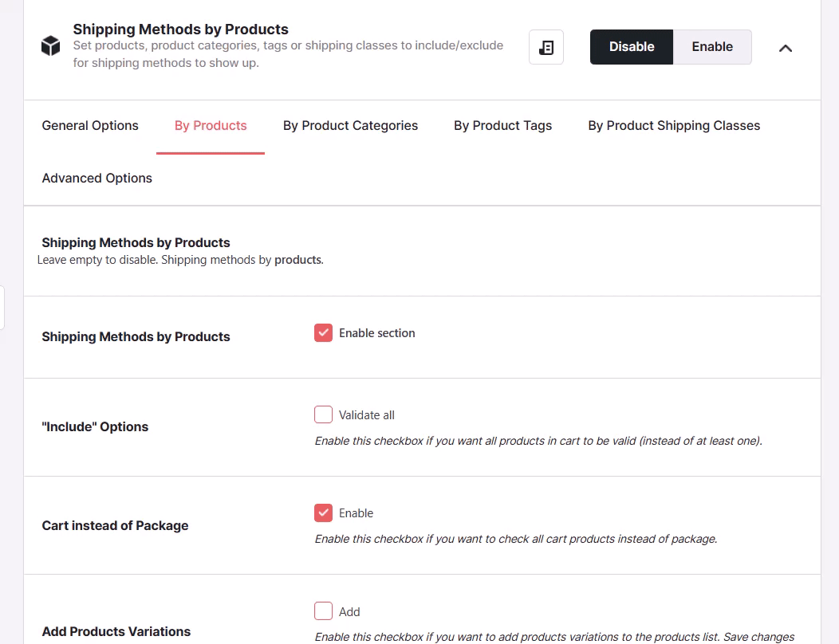839x644 pixels.
Task: Open the documentation icon button
Action: click(x=546, y=47)
